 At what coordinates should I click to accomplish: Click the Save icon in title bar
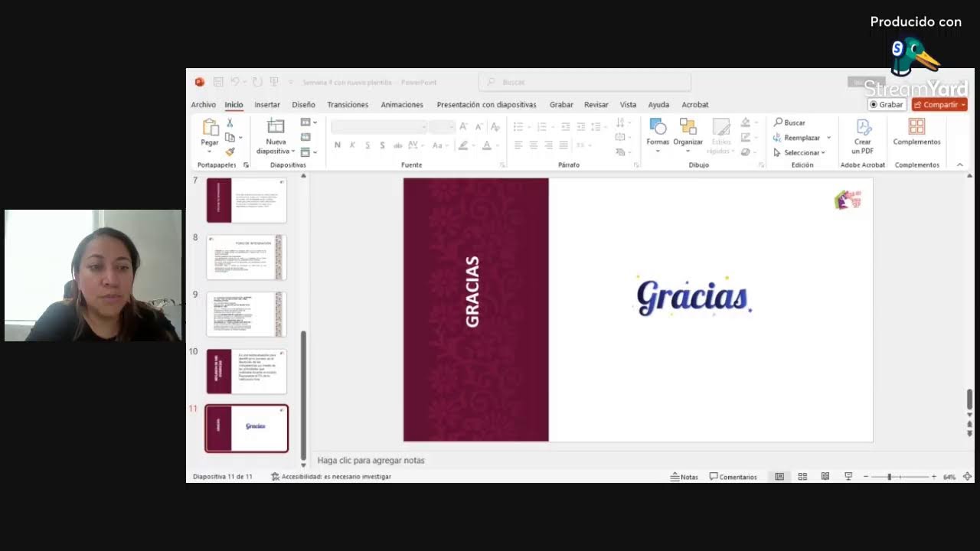pos(218,82)
